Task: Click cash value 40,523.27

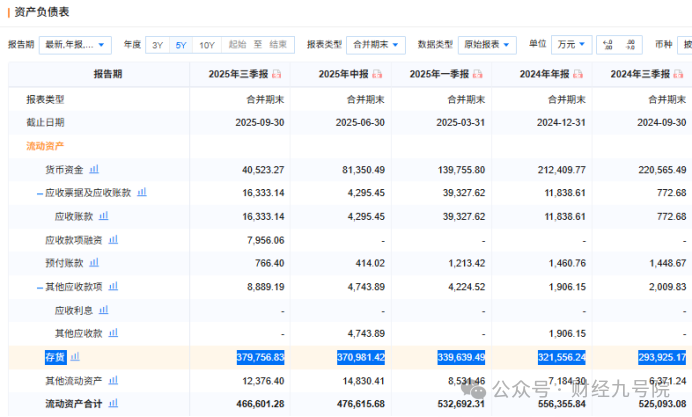Action: click(x=263, y=170)
